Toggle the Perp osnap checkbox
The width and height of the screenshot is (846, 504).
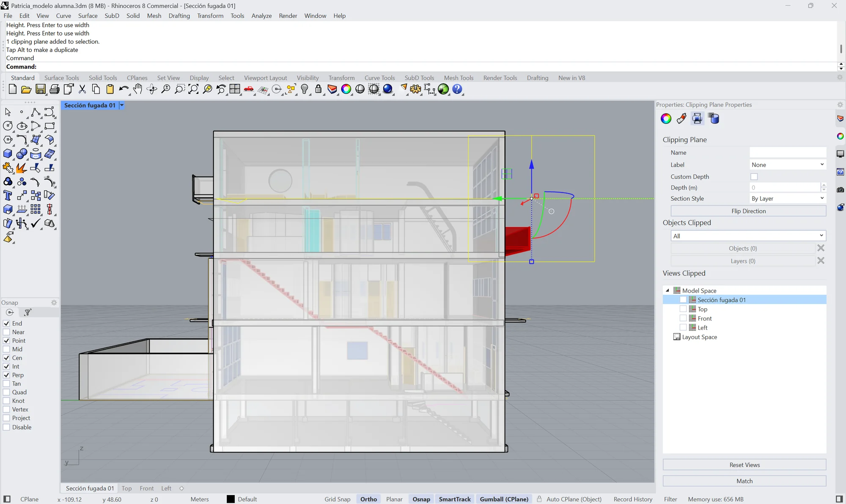(x=6, y=375)
